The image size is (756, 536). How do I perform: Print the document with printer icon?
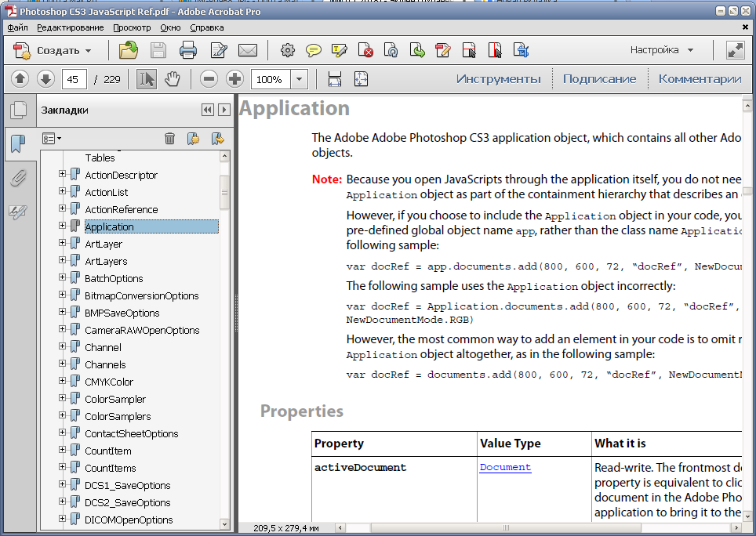(188, 50)
